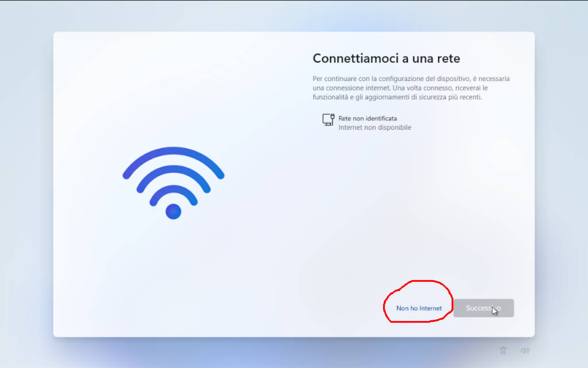Select the 'Rete non identificata' network entry
The width and height of the screenshot is (588, 368).
coord(367,122)
